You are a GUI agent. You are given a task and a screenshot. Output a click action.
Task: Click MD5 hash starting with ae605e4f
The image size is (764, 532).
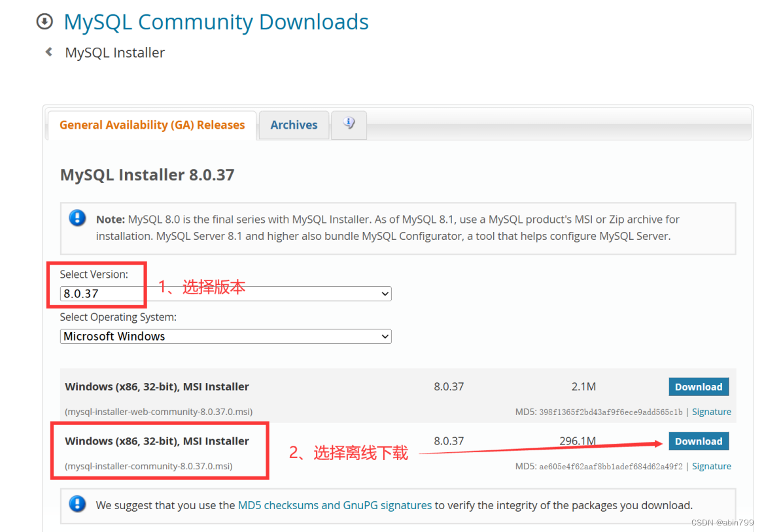point(610,467)
